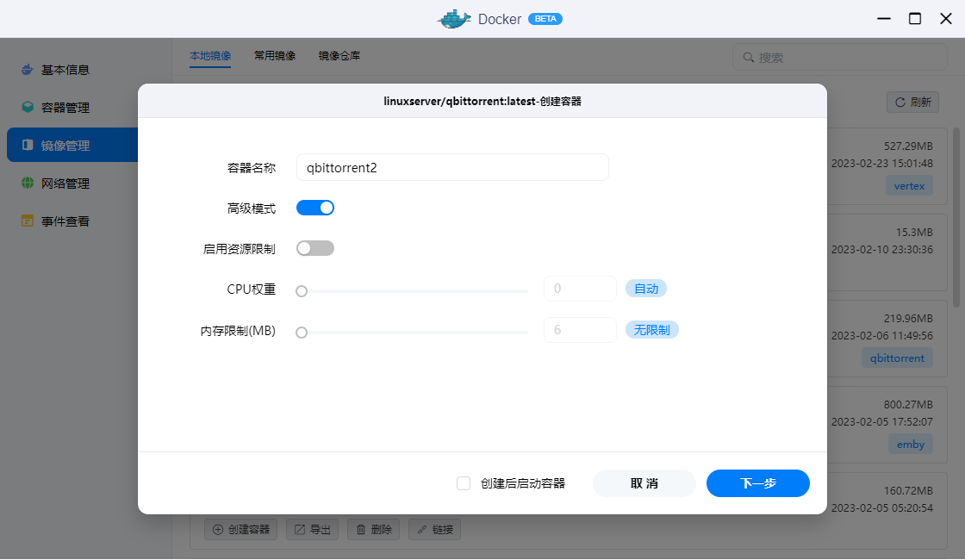Click the CPU权重 number field
965x560 pixels.
[581, 289]
